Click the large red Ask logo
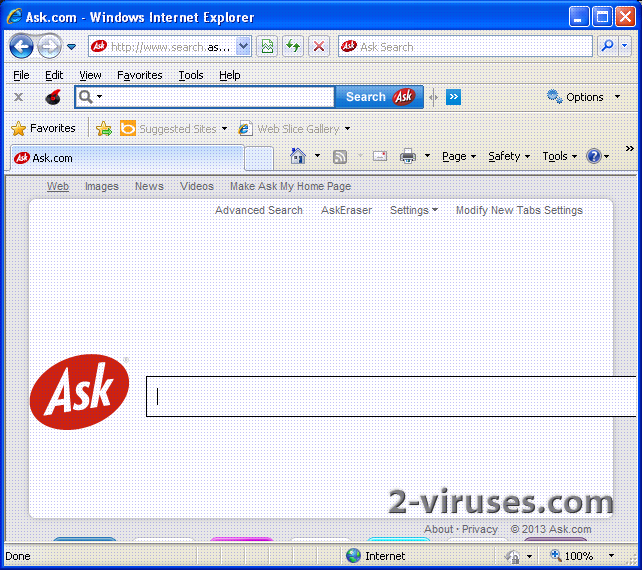Image resolution: width=642 pixels, height=570 pixels. coord(79,392)
